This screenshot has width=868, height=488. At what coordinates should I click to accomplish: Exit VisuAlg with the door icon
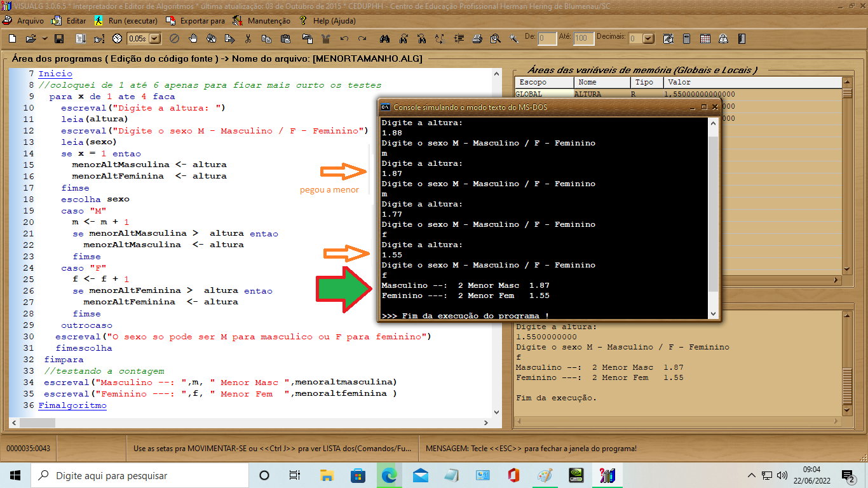point(742,39)
